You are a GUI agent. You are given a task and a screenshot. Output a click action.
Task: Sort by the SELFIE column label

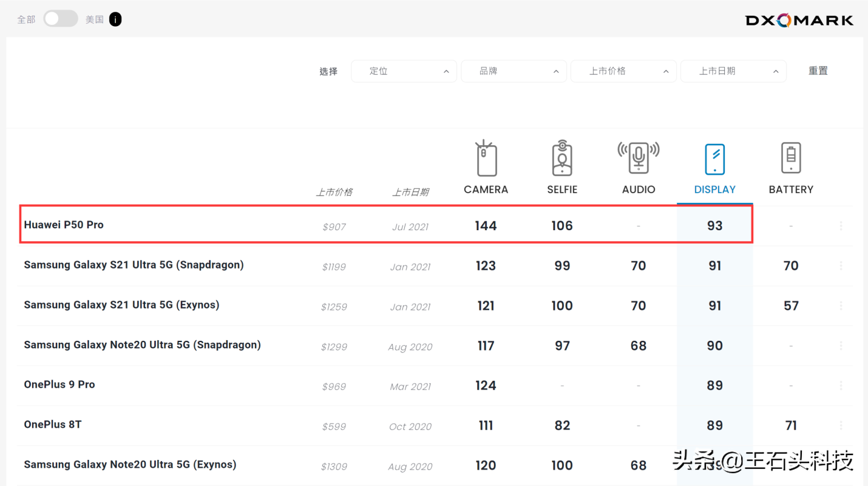click(x=562, y=190)
